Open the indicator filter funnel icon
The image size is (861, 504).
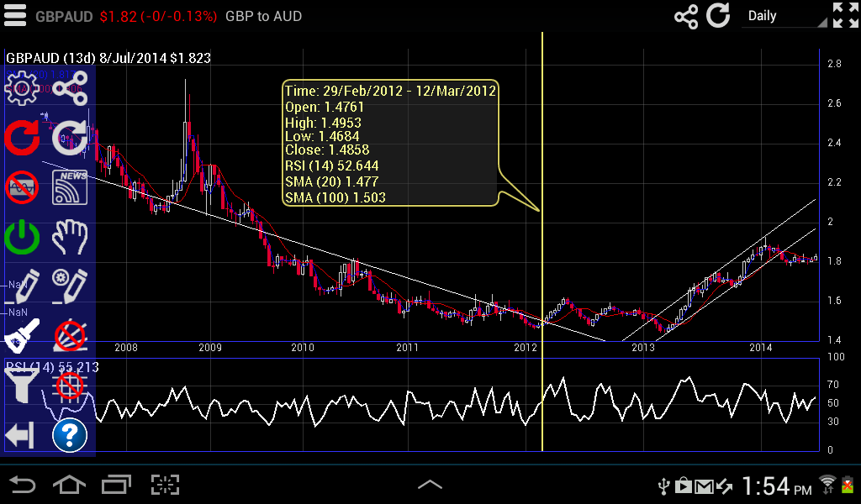[22, 386]
